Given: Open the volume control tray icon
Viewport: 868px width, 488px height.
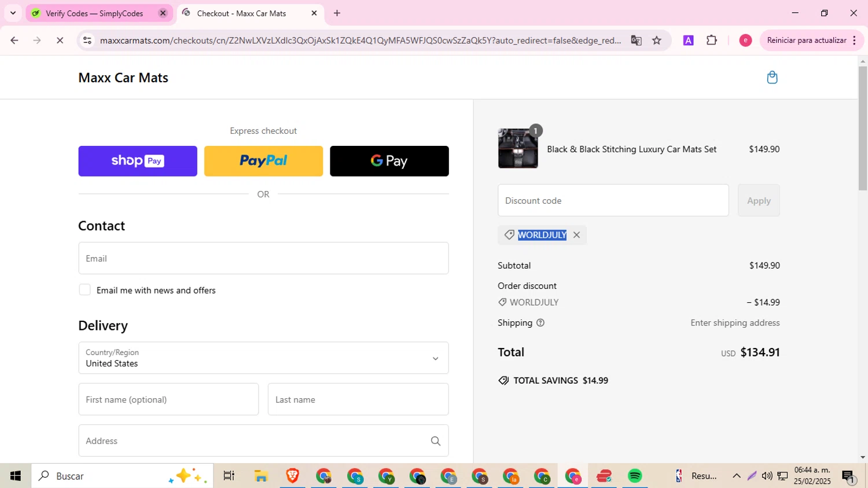Looking at the screenshot, I should point(767,476).
